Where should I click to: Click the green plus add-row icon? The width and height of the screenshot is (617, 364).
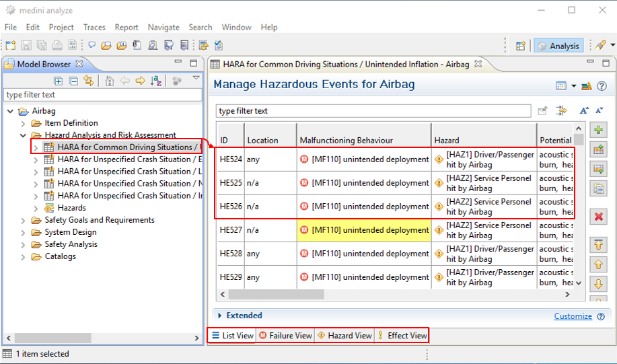click(597, 129)
